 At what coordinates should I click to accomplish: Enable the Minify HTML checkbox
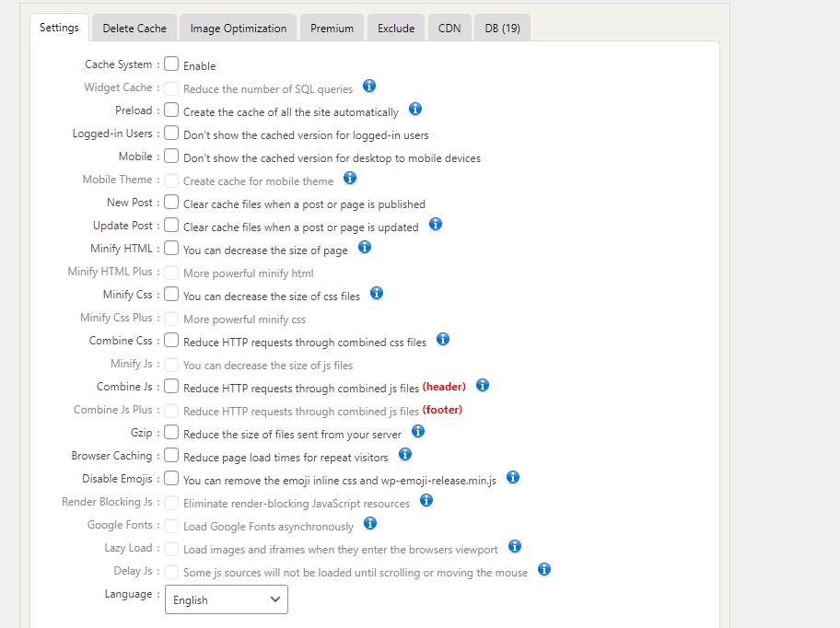click(171, 248)
